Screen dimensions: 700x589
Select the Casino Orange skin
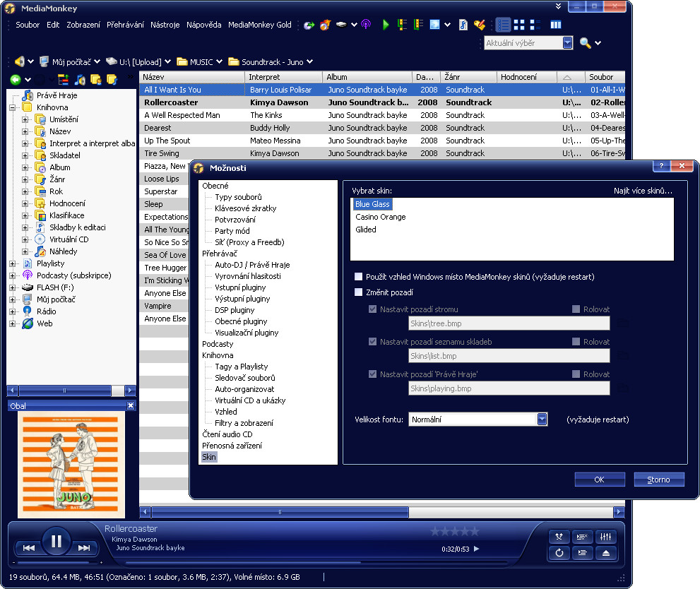click(380, 217)
